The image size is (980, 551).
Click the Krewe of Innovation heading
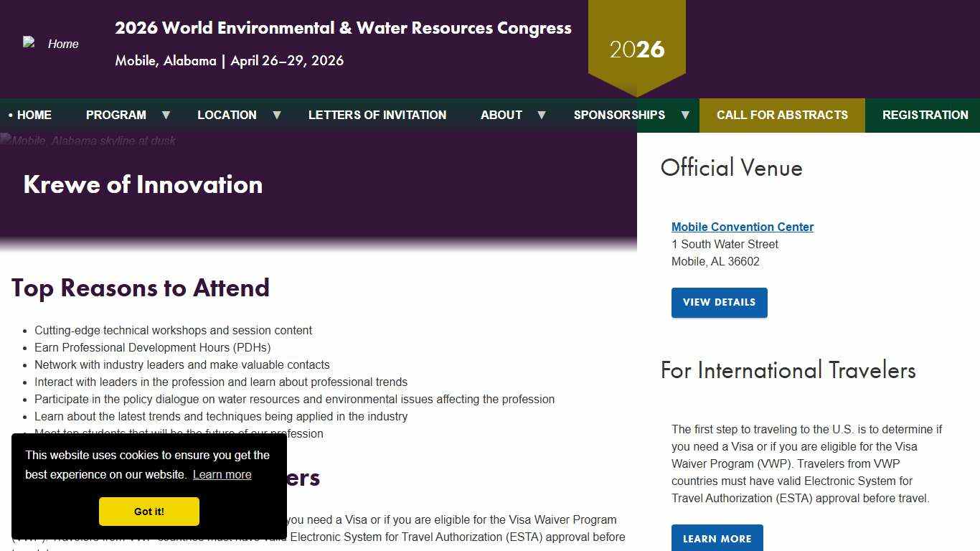click(143, 184)
